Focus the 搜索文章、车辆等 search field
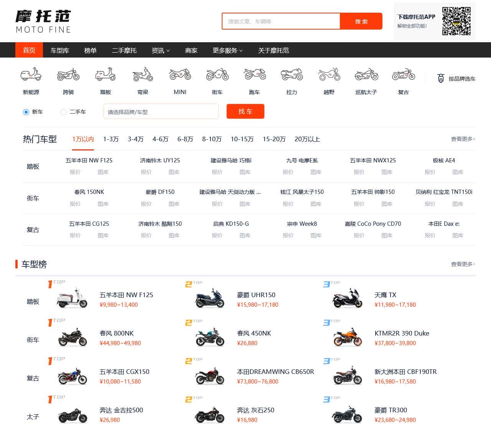The height and width of the screenshot is (448, 491). point(281,21)
